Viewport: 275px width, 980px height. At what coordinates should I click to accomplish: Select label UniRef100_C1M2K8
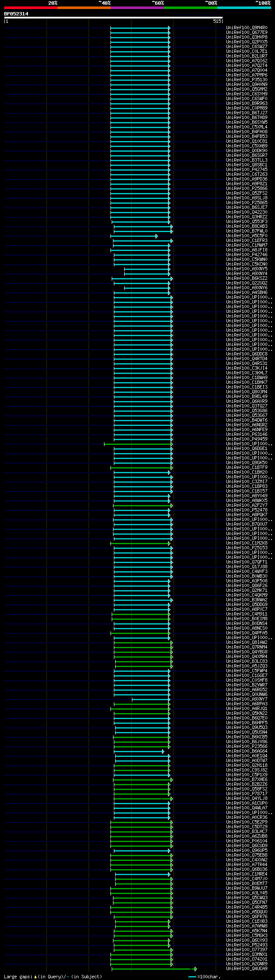[x=247, y=543]
